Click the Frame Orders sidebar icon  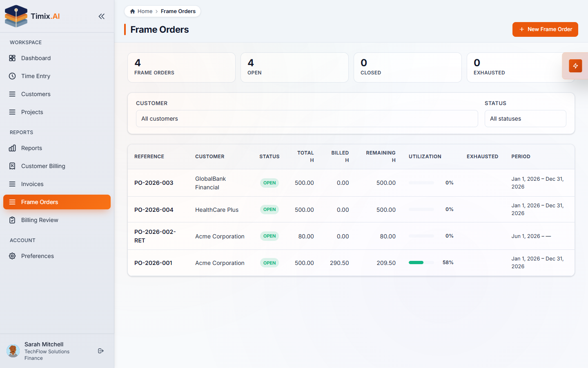click(x=12, y=202)
